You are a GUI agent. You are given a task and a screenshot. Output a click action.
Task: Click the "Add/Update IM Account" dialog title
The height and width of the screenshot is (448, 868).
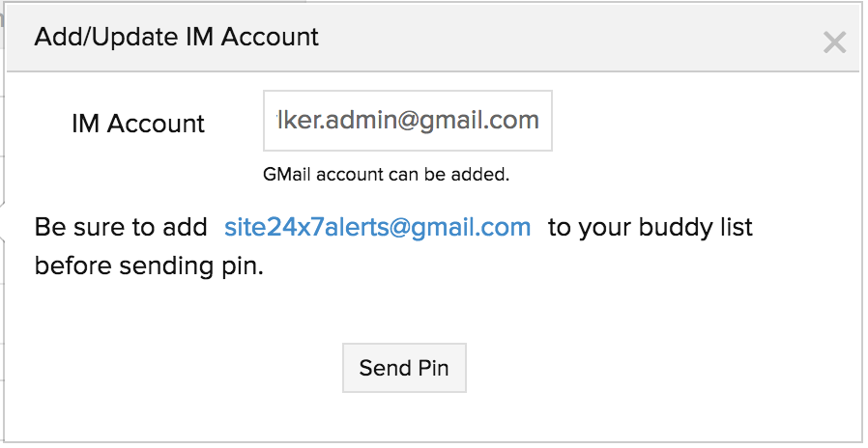pyautogui.click(x=176, y=38)
